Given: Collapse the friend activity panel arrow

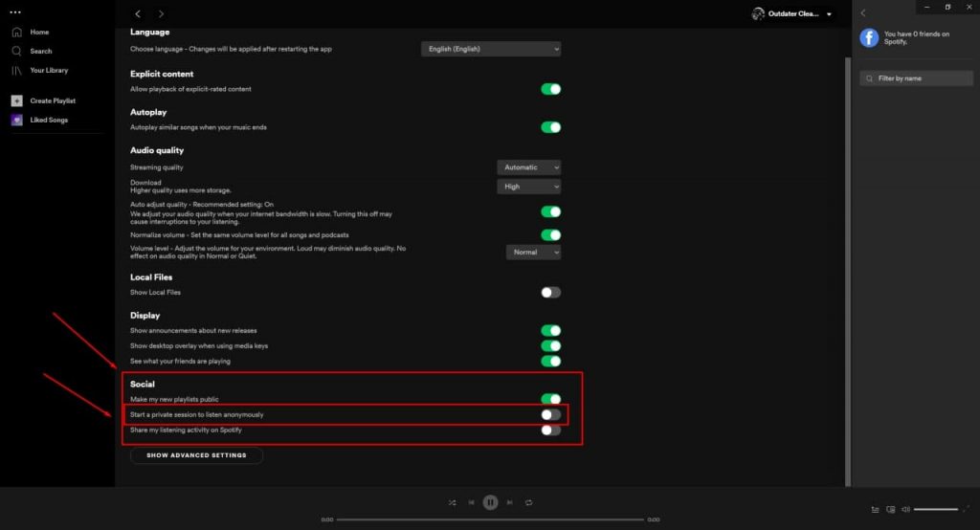Looking at the screenshot, I should click(863, 13).
